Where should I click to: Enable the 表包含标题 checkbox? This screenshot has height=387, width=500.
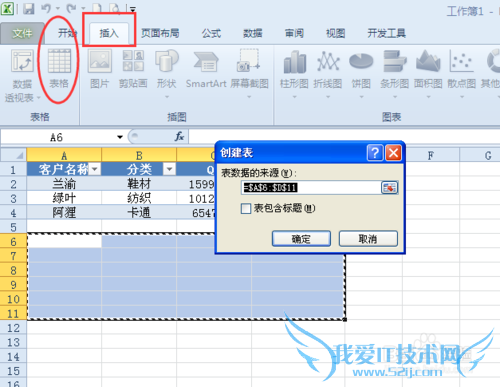tap(246, 209)
